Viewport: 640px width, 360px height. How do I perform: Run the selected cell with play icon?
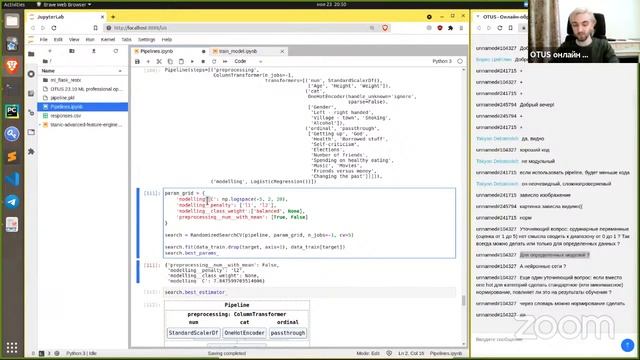(192, 62)
